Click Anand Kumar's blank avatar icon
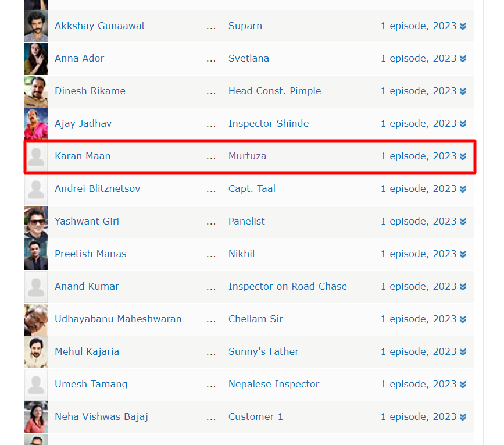Screen dimensions: 504x445 pos(36,287)
